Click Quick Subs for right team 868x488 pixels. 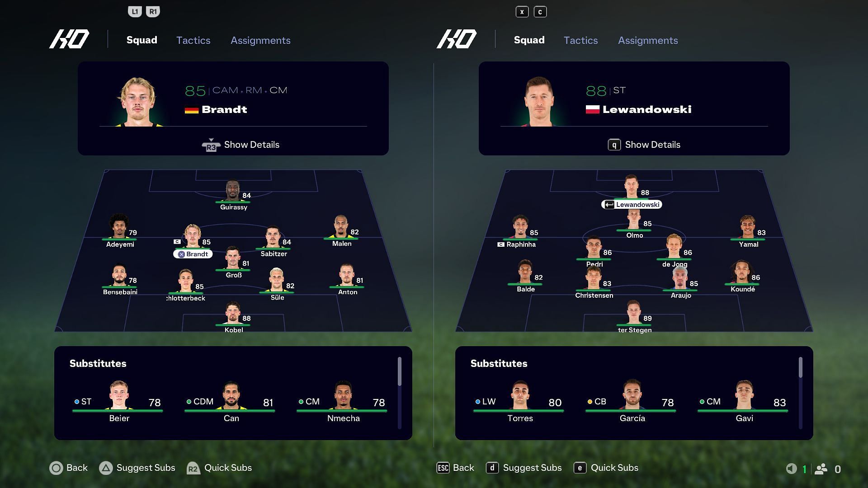(615, 467)
